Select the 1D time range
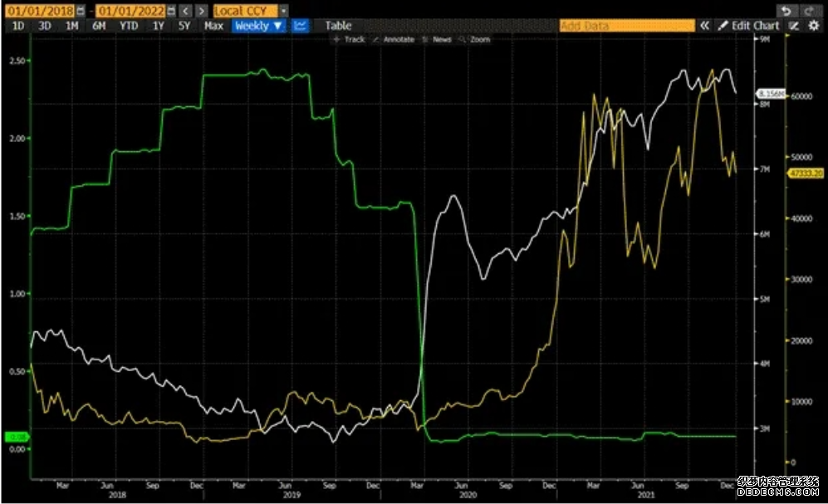This screenshot has height=504, width=828. 18,26
